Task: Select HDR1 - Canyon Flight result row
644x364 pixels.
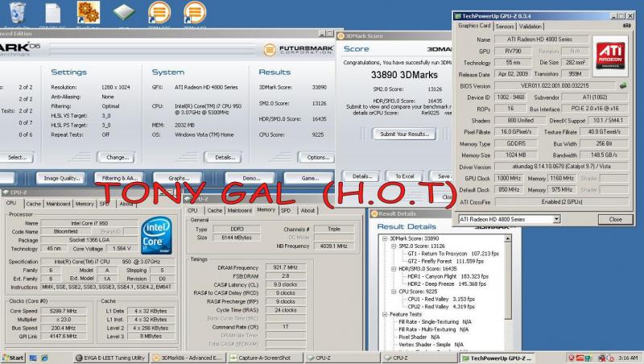Action: coord(448,276)
